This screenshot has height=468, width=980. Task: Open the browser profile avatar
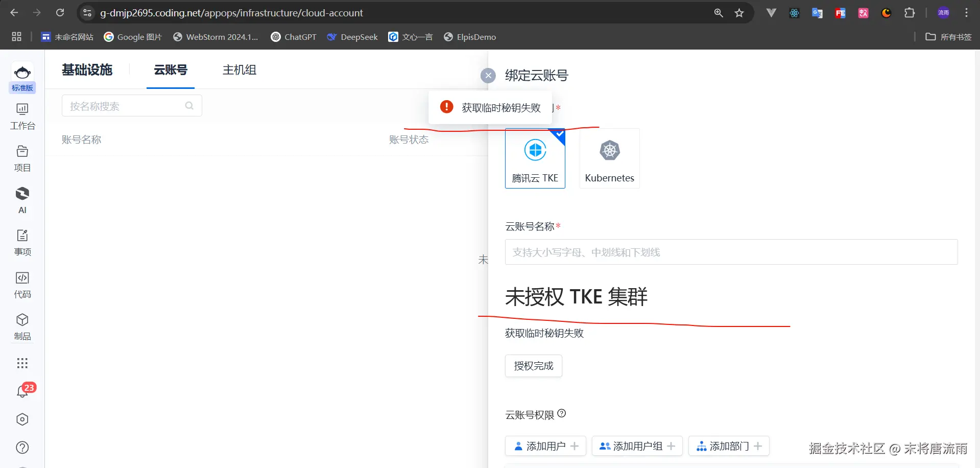pos(943,13)
